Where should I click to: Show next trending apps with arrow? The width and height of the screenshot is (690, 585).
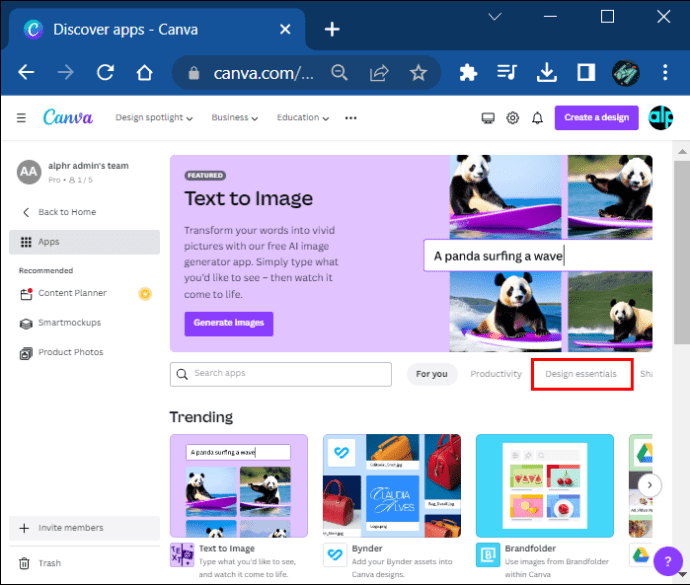click(x=649, y=485)
